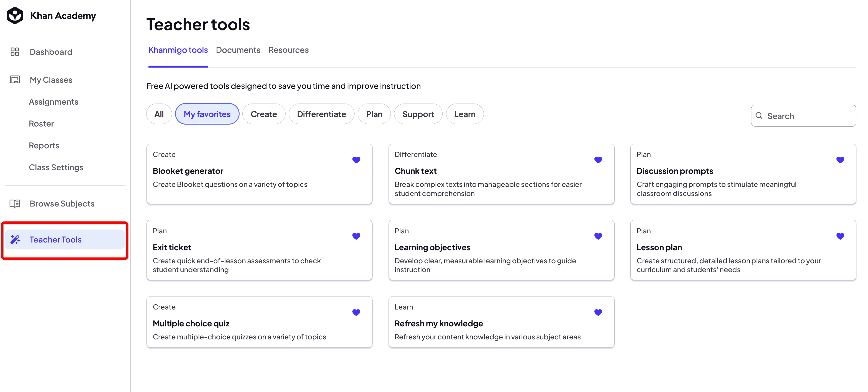Switch to the Khanmigo tools tab
Screen dimensions: 868x392
tap(178, 50)
